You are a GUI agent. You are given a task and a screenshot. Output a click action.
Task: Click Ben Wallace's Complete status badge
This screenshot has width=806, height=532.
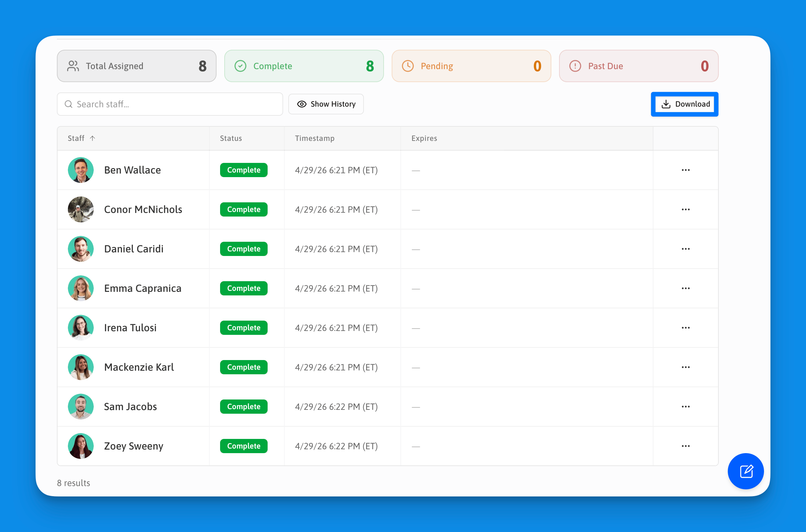244,170
